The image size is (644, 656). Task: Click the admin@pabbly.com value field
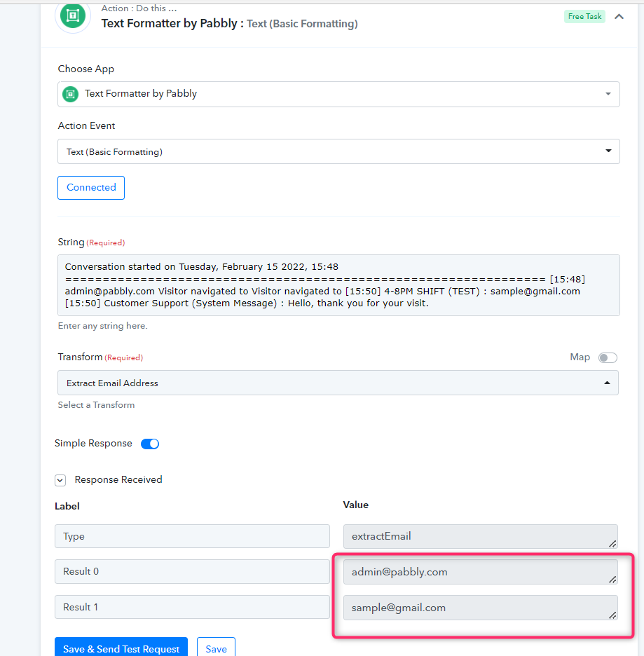(481, 572)
